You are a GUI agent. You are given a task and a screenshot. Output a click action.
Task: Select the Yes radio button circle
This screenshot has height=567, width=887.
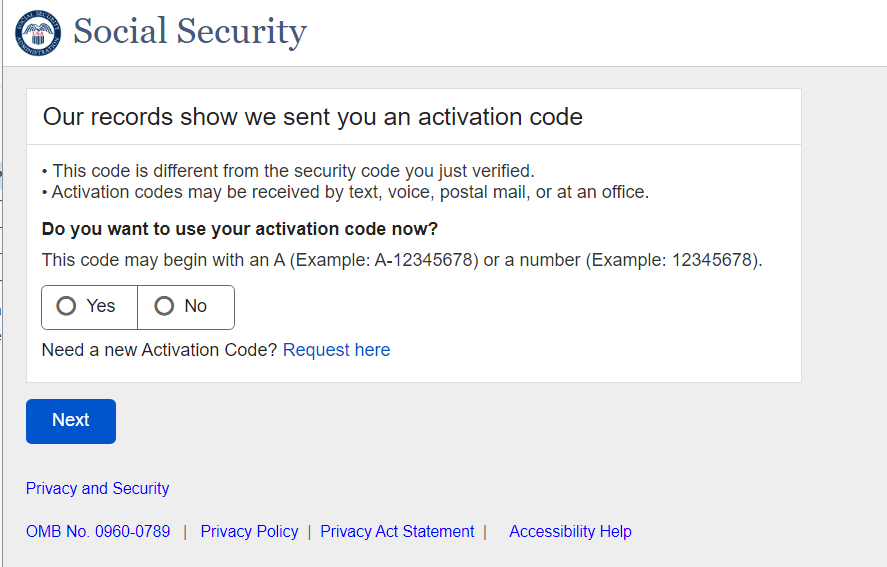(x=66, y=306)
